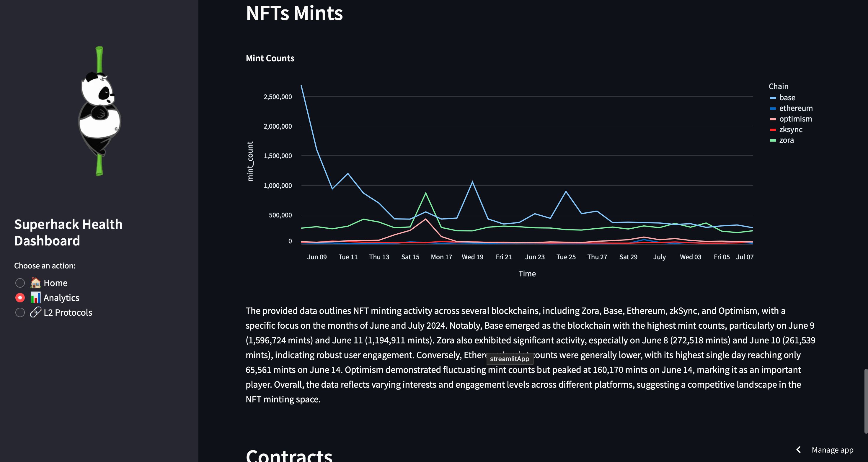
Task: Click the chain link emoji icon beside L2 Protocols
Action: 35,312
